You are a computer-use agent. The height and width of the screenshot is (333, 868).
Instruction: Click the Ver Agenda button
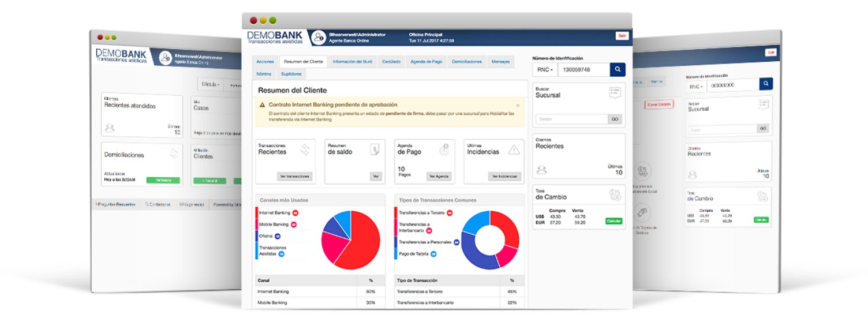pos(439,177)
